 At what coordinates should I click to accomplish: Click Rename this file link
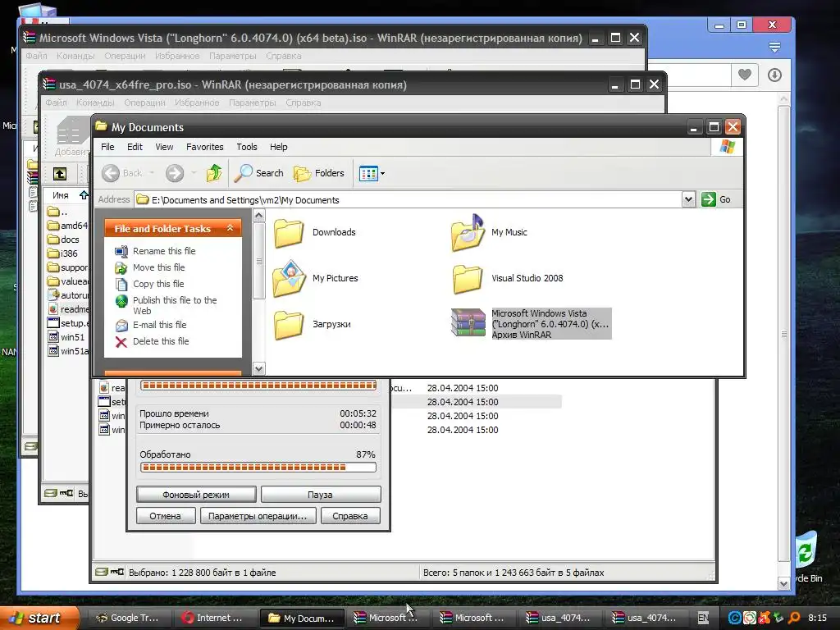(x=164, y=251)
